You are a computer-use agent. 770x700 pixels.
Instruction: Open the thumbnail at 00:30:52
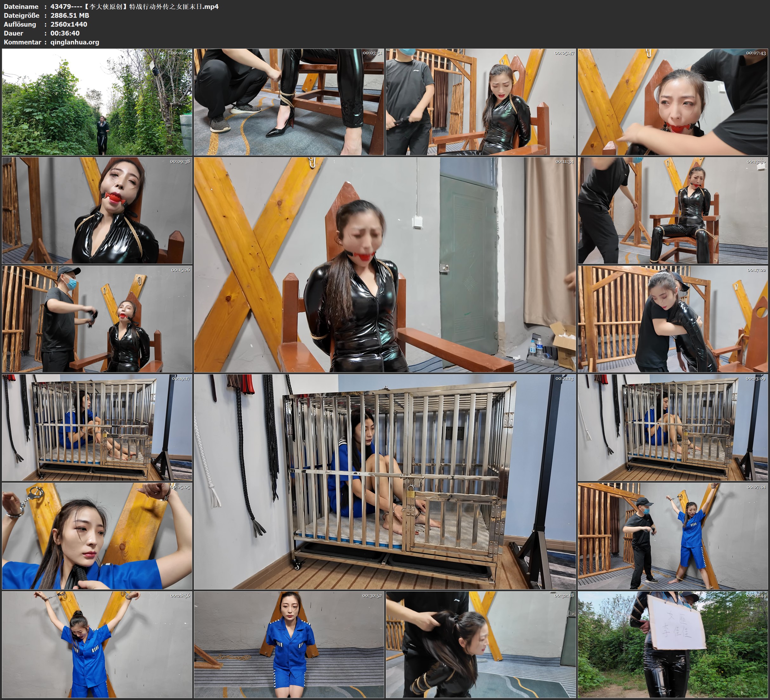pos(289,644)
